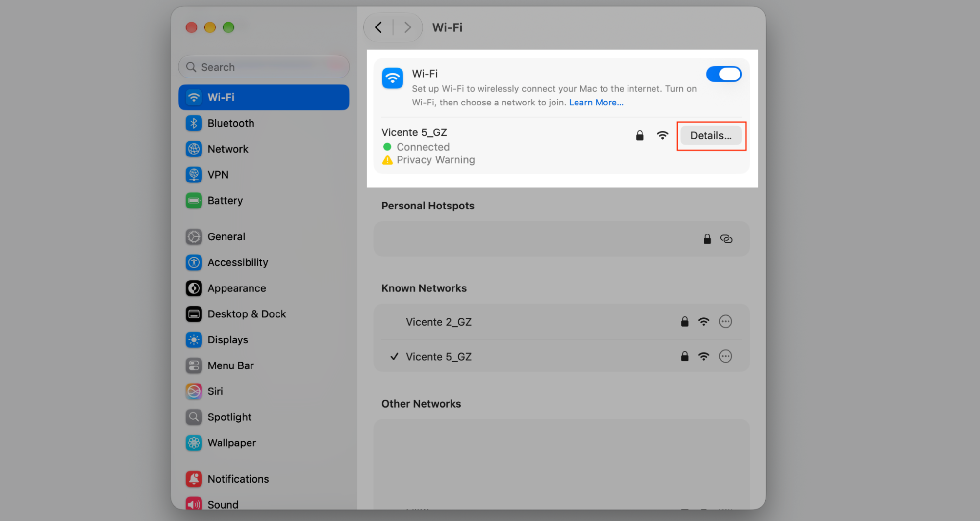Click the Personal Hotspots heading
Viewport: 980px width, 521px height.
[x=428, y=206]
